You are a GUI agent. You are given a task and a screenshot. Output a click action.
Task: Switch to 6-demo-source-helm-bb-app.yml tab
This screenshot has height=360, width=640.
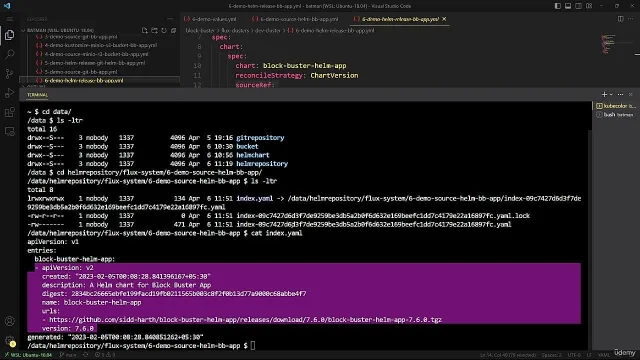tap(295, 19)
